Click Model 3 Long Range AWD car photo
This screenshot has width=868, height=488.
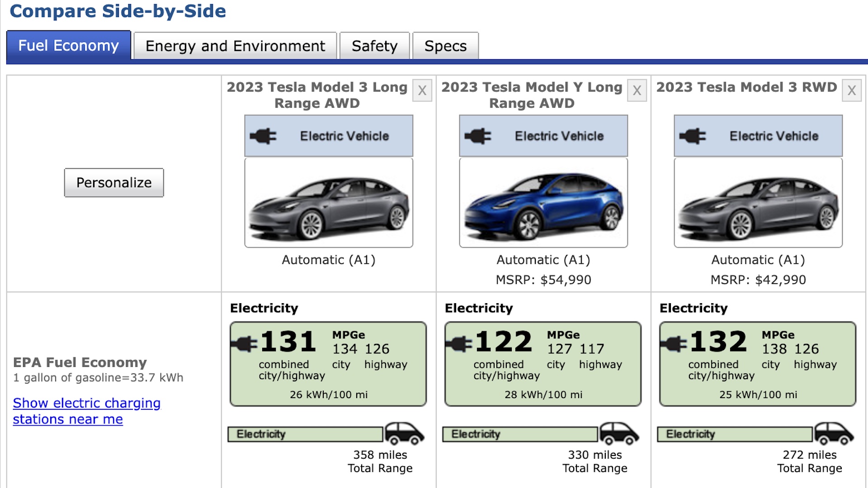pos(329,202)
